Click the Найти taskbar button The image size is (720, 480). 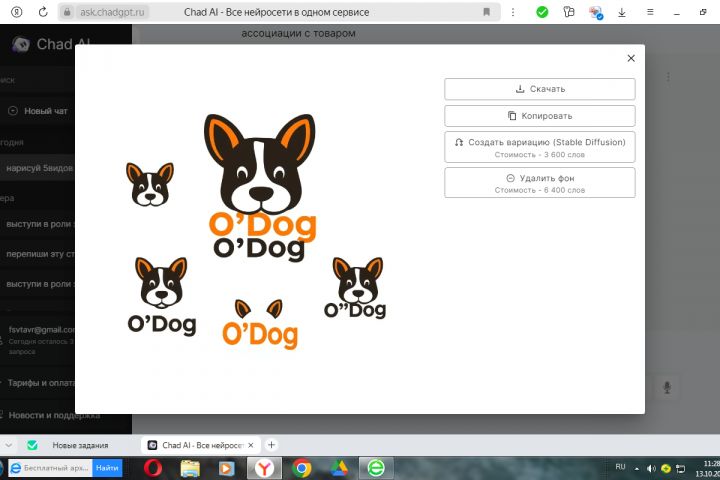107,468
